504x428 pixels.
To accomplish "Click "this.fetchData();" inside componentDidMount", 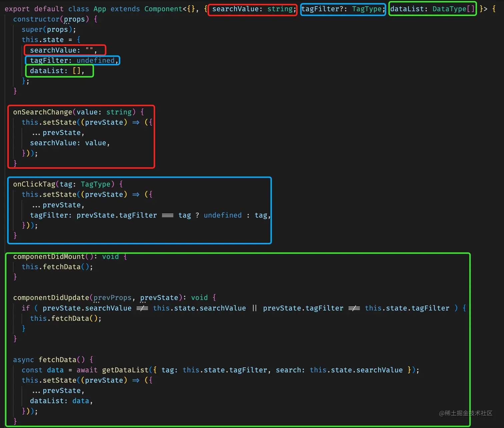I will [57, 267].
